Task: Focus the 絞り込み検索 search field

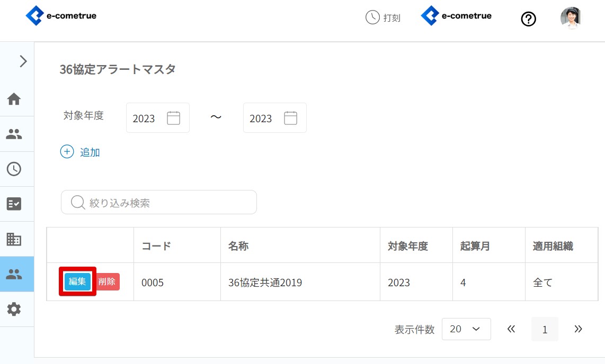Action: (x=159, y=203)
